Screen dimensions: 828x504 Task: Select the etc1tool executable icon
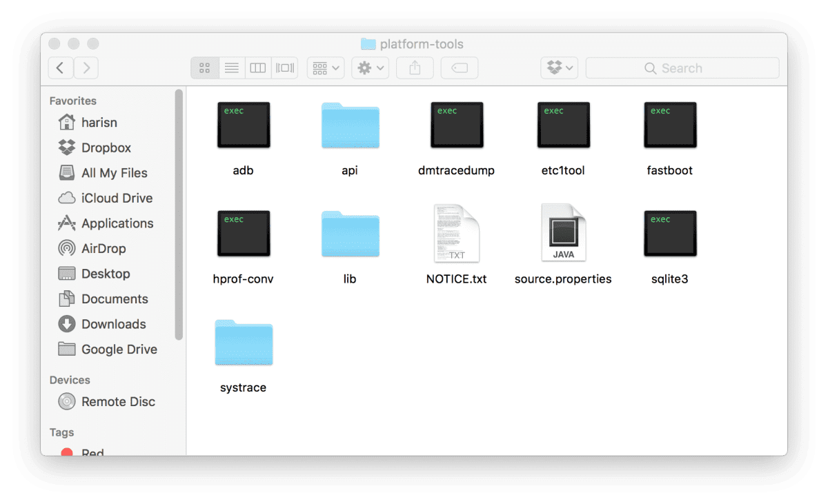pyautogui.click(x=564, y=125)
